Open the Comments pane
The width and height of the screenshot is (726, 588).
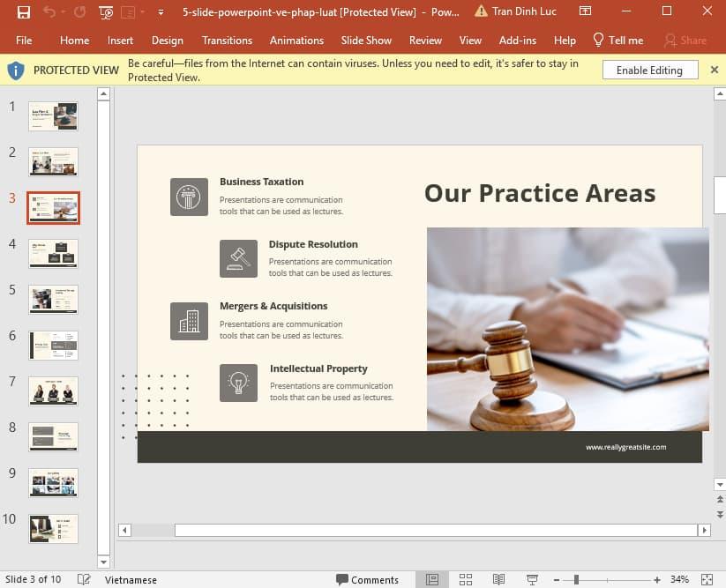coord(368,579)
